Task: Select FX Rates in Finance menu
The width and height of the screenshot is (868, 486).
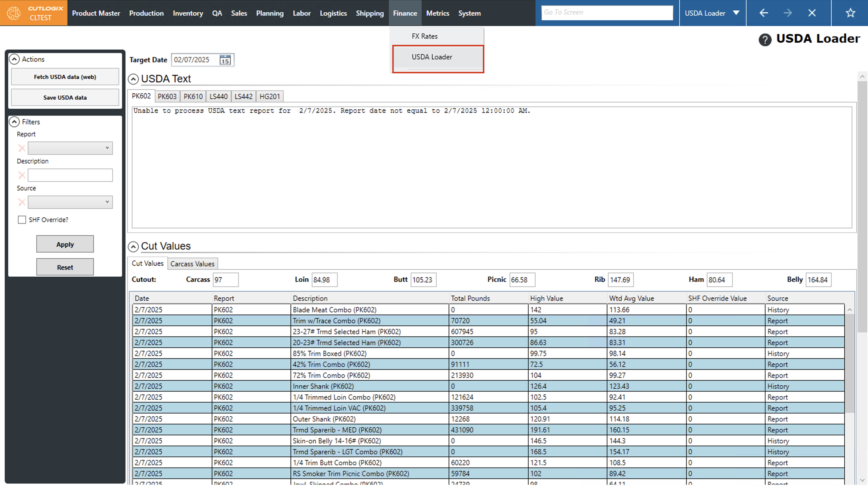Action: coord(424,36)
